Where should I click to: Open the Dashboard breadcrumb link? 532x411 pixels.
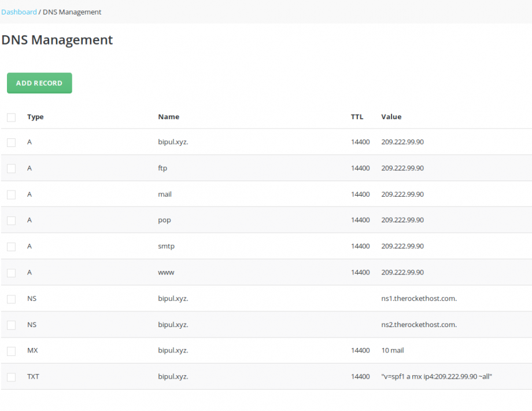coord(19,12)
